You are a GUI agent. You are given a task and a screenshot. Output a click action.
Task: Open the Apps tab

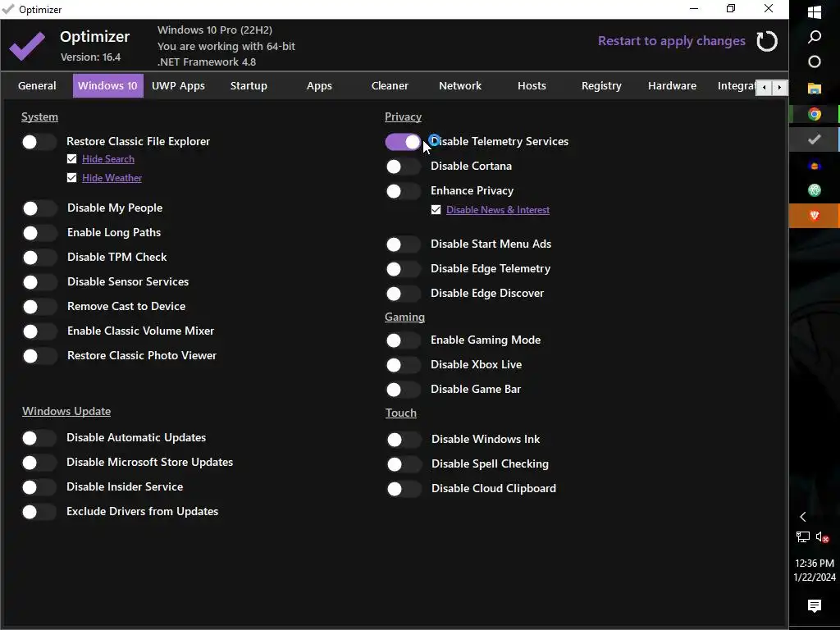(319, 85)
